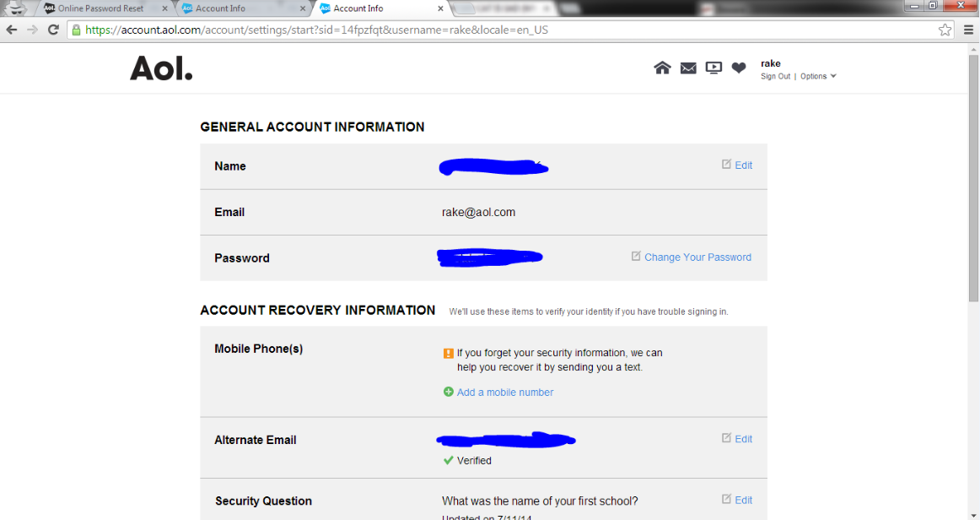Edit the Alternate Email link
This screenshot has height=520, width=980.
[x=743, y=439]
